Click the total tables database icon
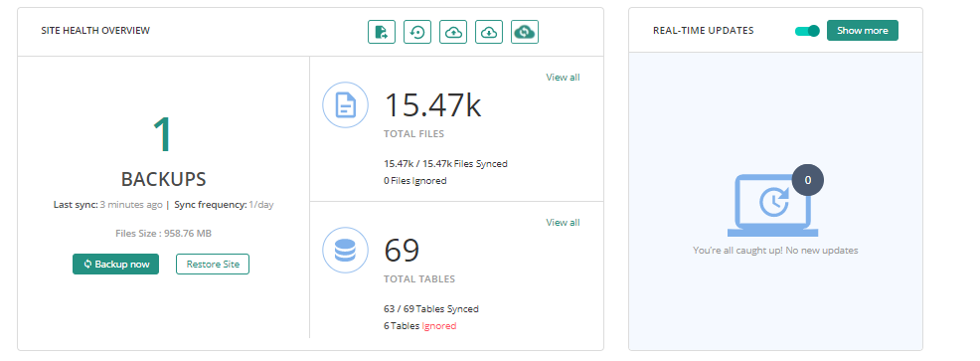980x361 pixels. pos(346,251)
